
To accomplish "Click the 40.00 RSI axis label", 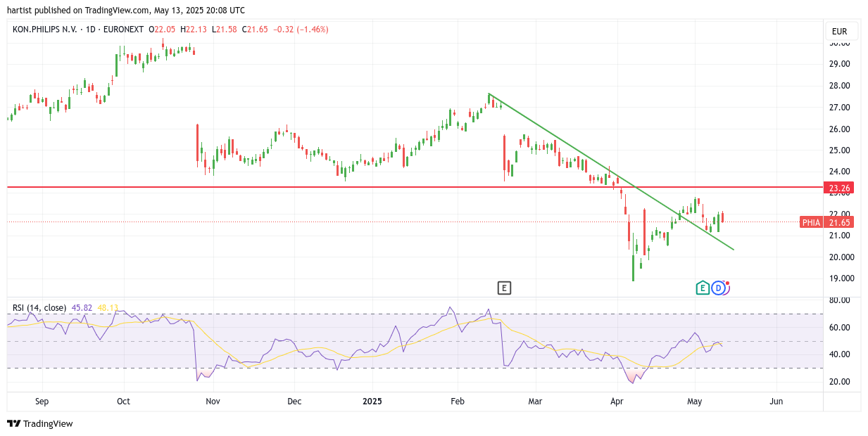I will [839, 354].
